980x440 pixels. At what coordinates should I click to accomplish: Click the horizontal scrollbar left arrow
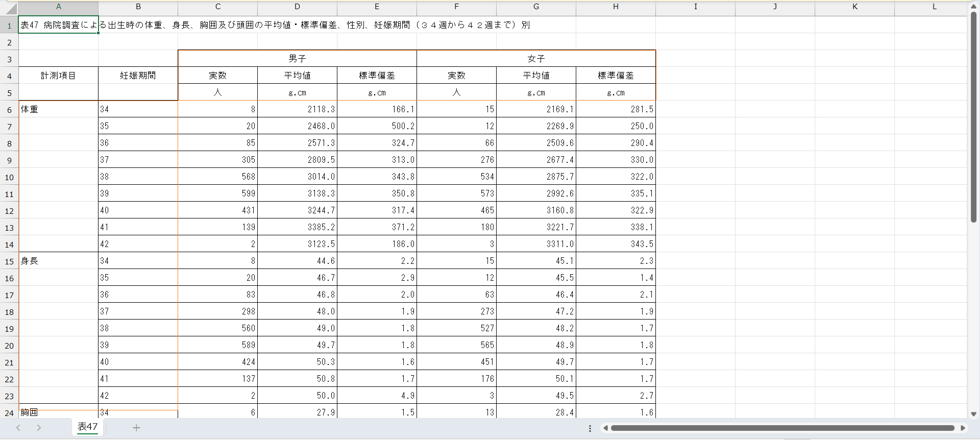(605, 428)
